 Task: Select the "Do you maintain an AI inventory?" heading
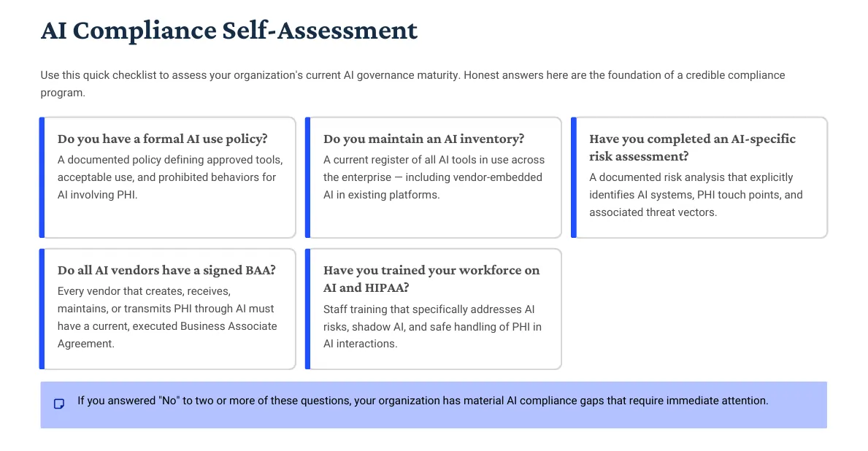423,139
